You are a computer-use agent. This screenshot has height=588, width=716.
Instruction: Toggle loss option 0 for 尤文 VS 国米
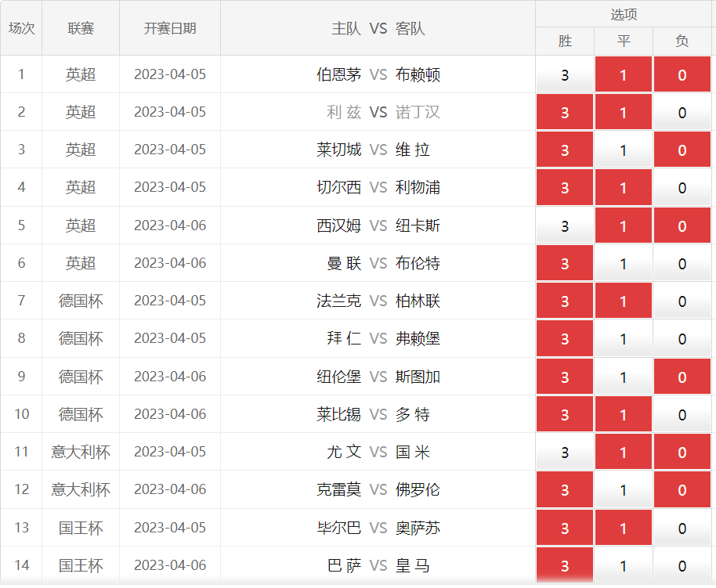coord(682,452)
